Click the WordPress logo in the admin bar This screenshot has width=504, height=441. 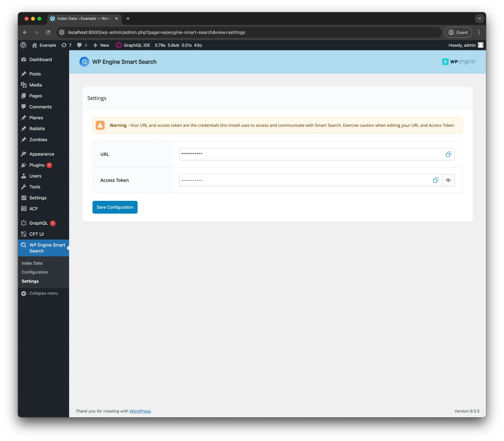pos(23,45)
